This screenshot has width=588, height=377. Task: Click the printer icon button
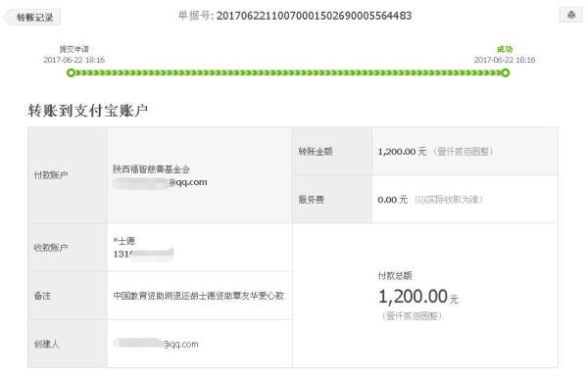point(570,15)
